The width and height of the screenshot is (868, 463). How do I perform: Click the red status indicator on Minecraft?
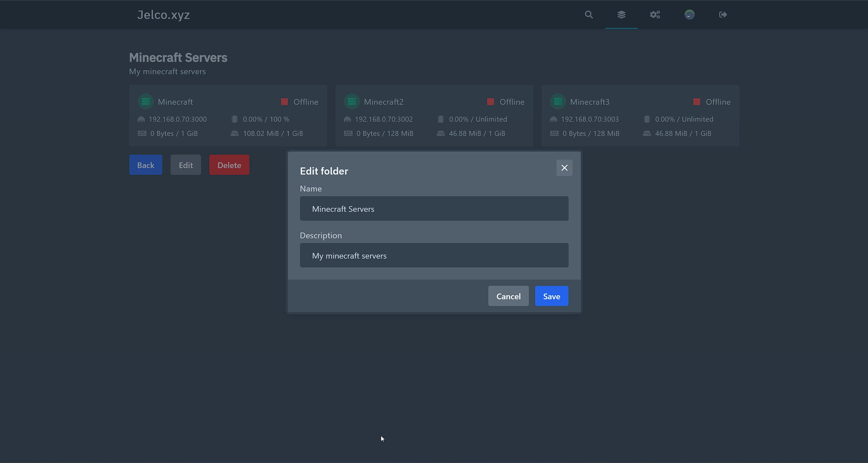coord(284,102)
